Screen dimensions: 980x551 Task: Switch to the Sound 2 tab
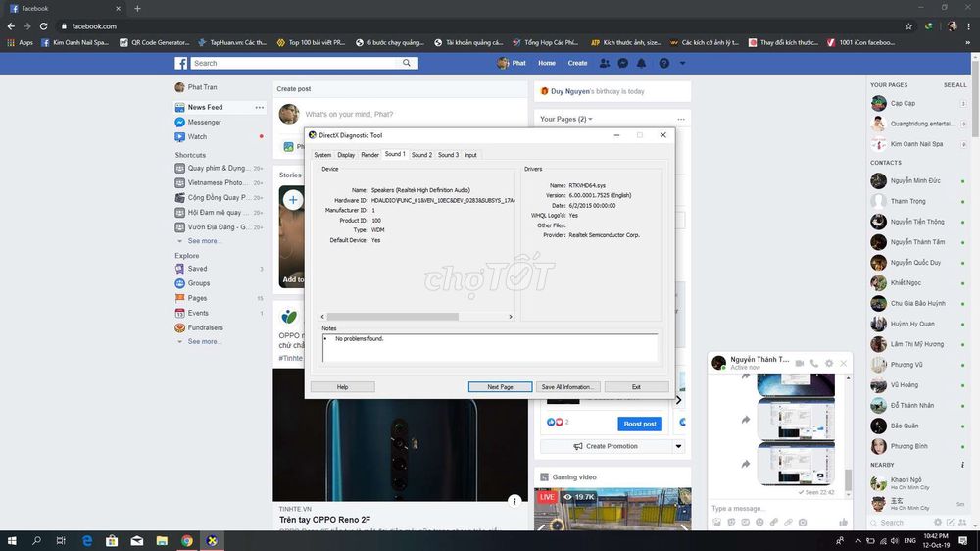[421, 155]
